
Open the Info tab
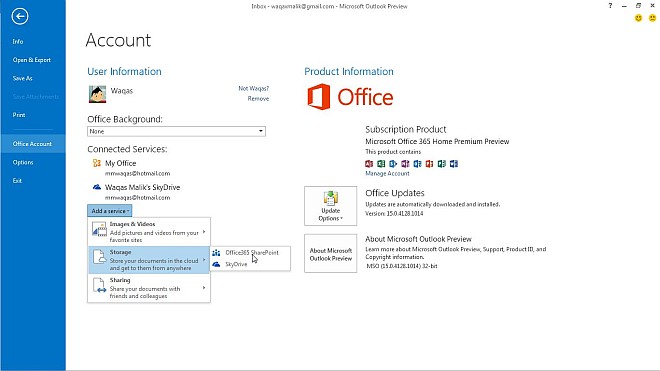pos(18,41)
